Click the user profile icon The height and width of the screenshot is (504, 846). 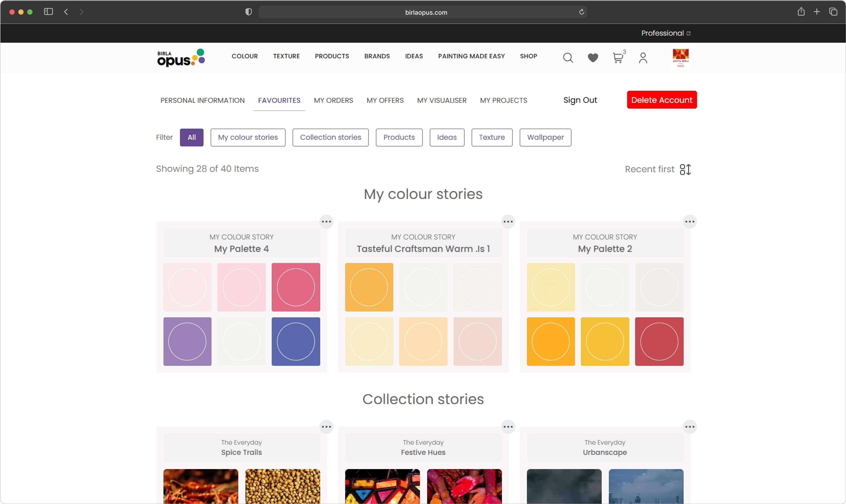click(x=643, y=58)
